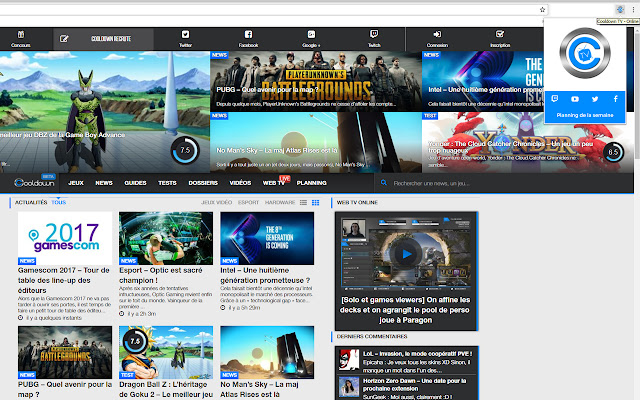Image resolution: width=640 pixels, height=400 pixels.
Task: Click the Twitch icon in extension popup
Action: (555, 99)
